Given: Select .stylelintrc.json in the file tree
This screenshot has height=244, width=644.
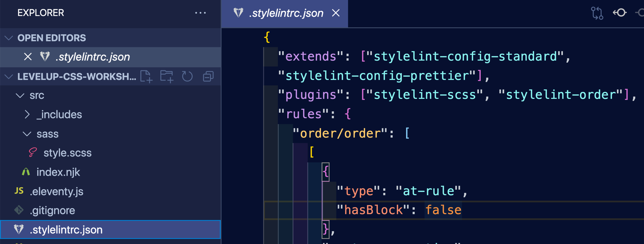Looking at the screenshot, I should click(110, 230).
